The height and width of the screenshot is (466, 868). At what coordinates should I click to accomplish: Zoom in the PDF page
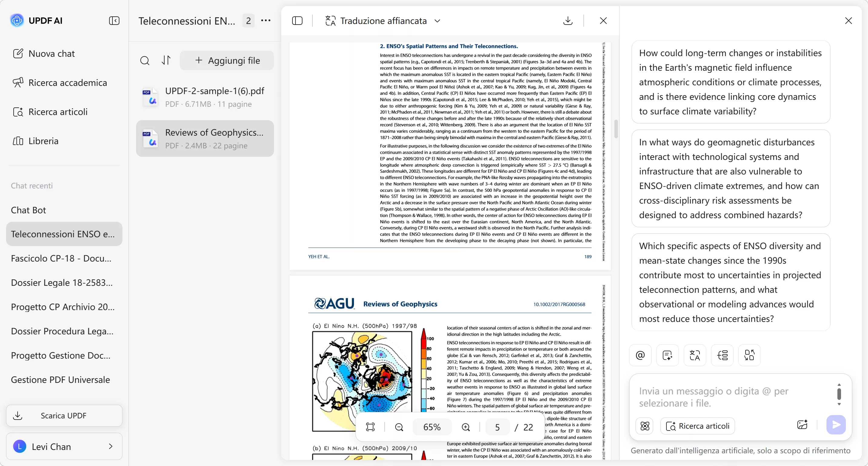point(466,427)
